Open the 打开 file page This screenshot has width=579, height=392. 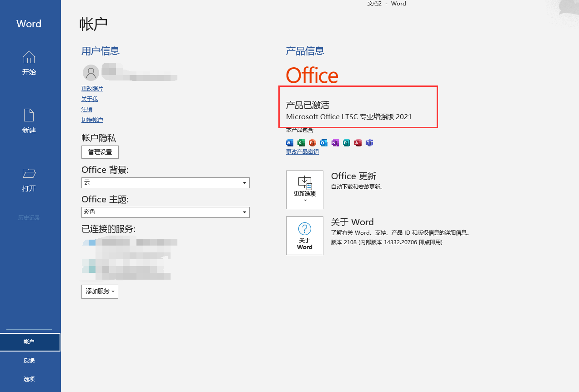point(29,180)
